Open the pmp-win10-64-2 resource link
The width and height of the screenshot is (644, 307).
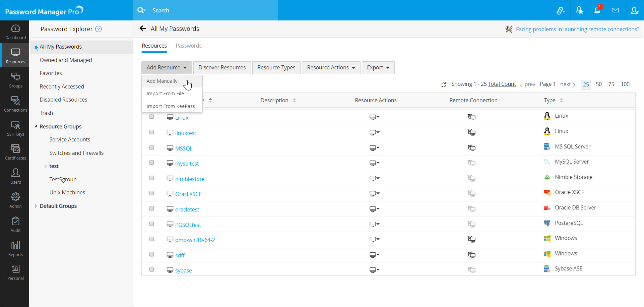coord(195,240)
